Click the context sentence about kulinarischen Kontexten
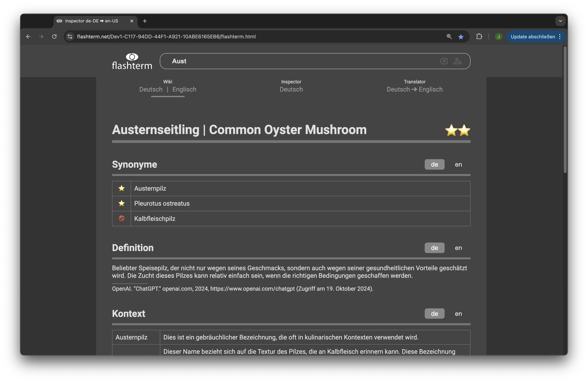588x382 pixels. pos(291,338)
